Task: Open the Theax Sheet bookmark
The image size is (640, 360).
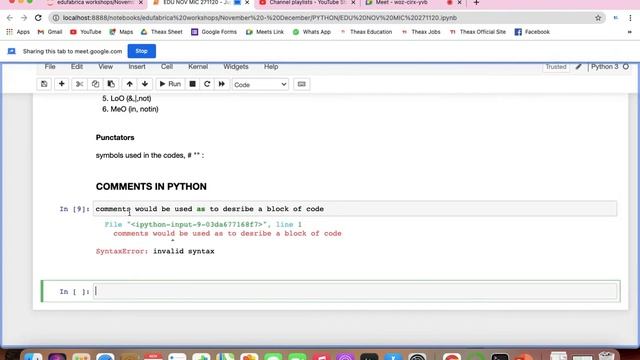Action: click(x=162, y=32)
